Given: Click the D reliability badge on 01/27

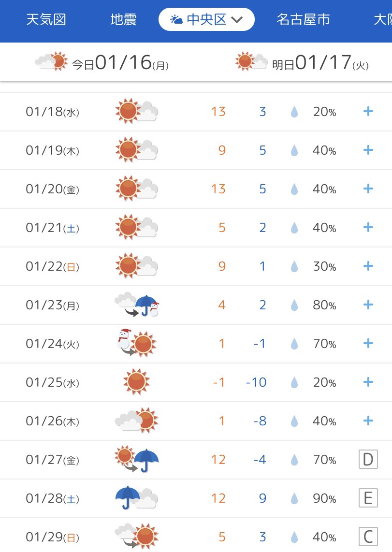Looking at the screenshot, I should [x=368, y=459].
